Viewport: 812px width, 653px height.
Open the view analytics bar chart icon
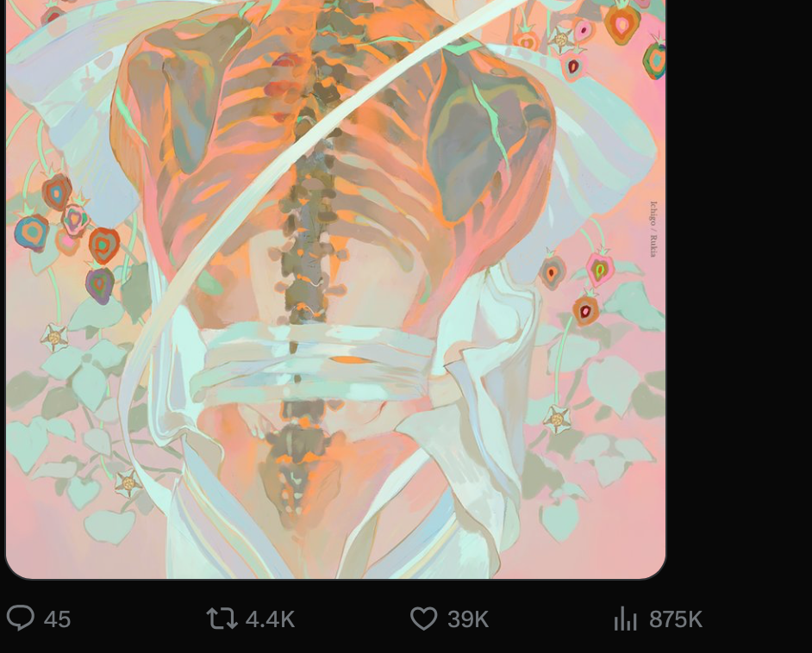click(625, 619)
